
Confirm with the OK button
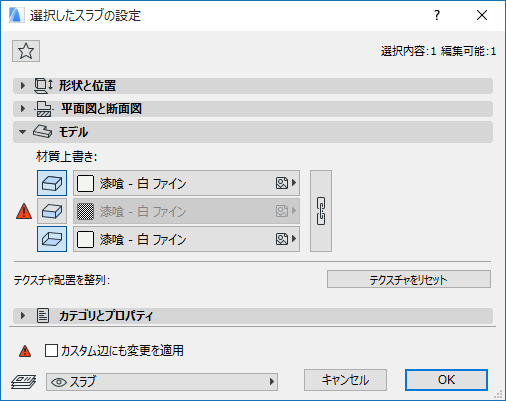[x=446, y=380]
